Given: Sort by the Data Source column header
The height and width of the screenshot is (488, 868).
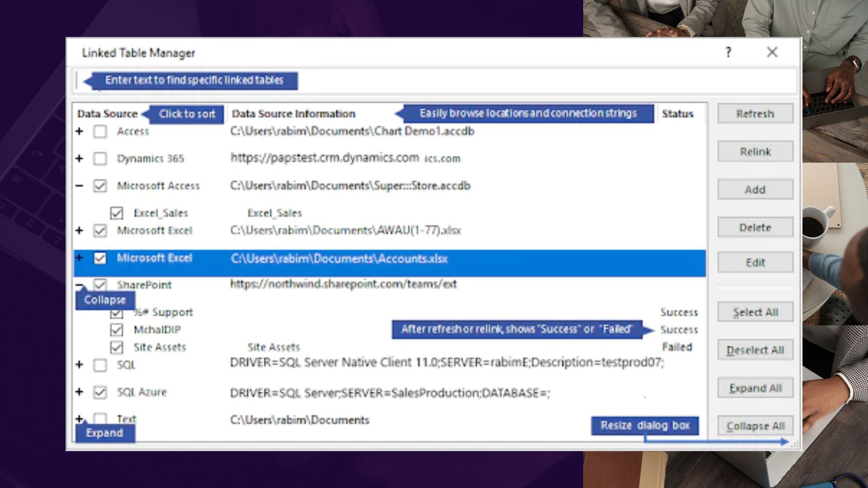Looking at the screenshot, I should tap(107, 114).
